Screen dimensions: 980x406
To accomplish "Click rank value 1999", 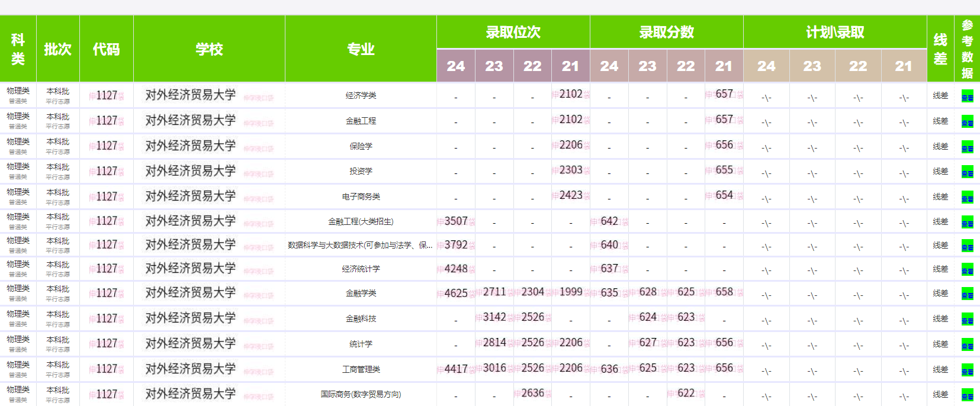I will [571, 292].
